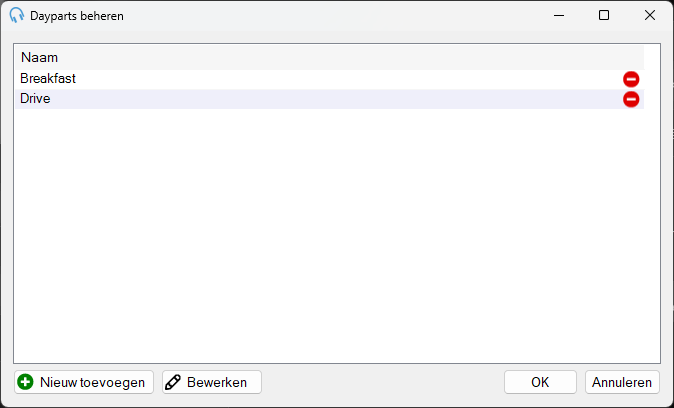Close the Dayparts beheren dialog with X
This screenshot has width=674, height=408.
coord(649,15)
